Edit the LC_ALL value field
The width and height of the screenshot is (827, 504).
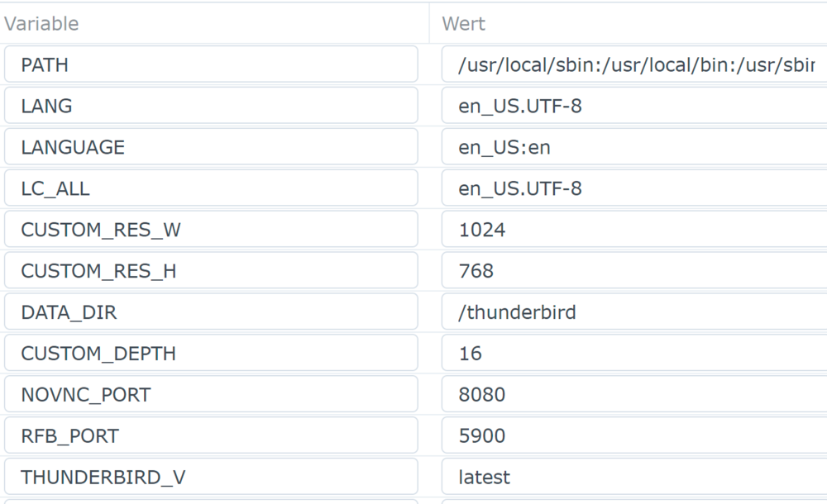[x=634, y=188]
